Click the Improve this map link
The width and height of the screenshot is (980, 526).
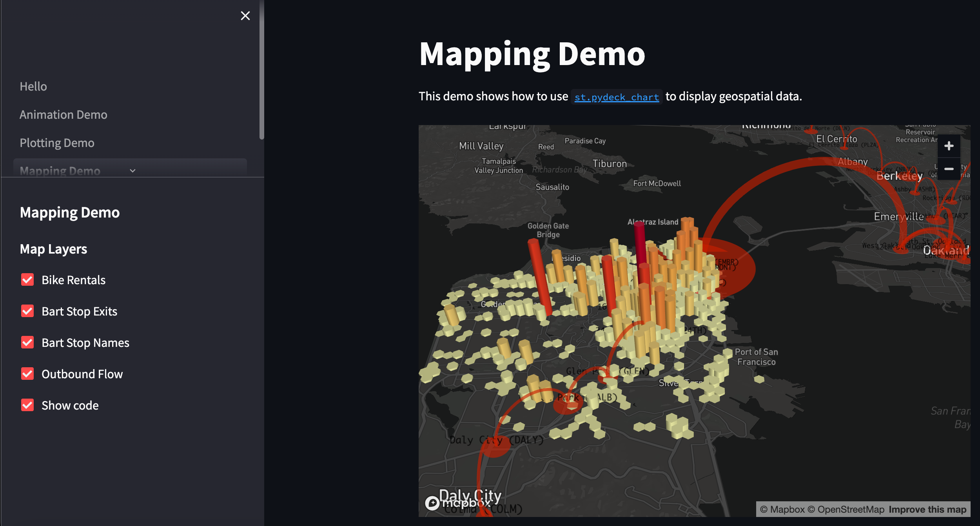(x=927, y=510)
